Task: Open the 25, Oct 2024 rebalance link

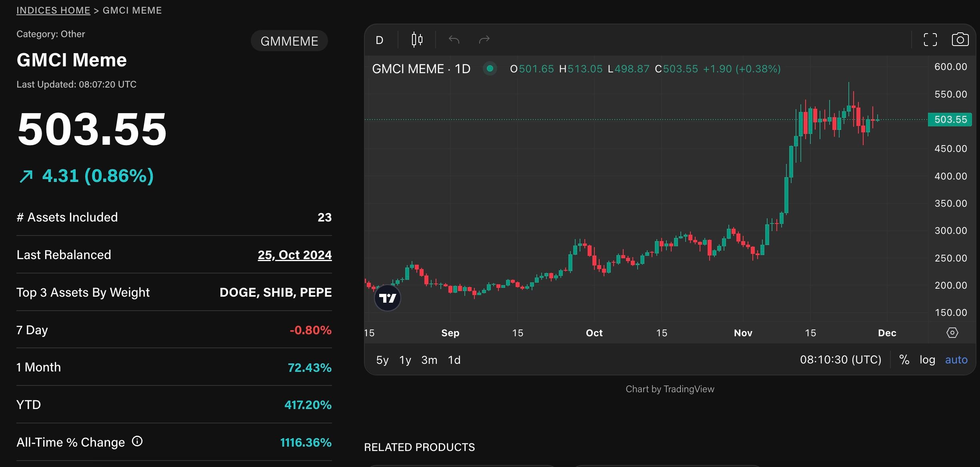Action: point(295,255)
